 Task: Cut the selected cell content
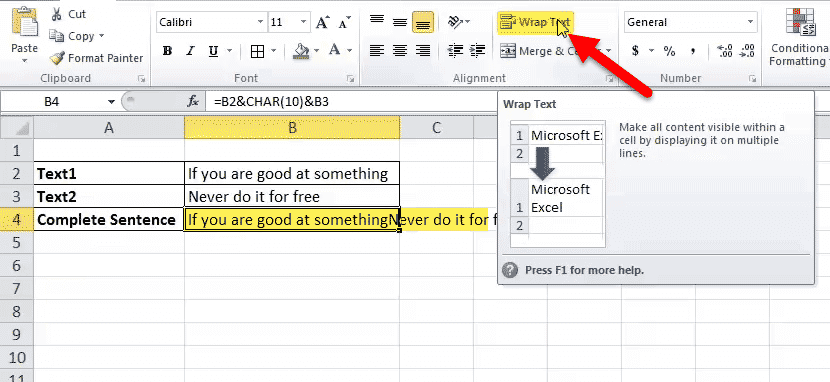point(68,14)
